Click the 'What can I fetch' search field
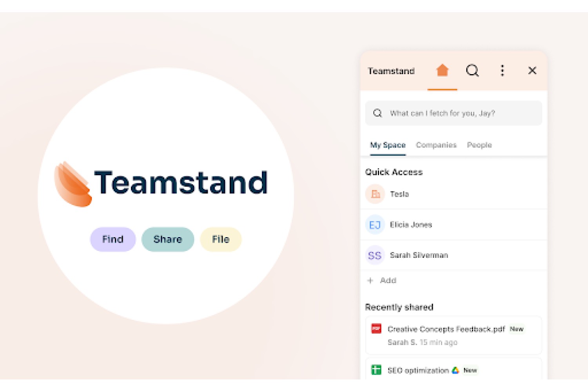588x392 pixels. pyautogui.click(x=454, y=113)
